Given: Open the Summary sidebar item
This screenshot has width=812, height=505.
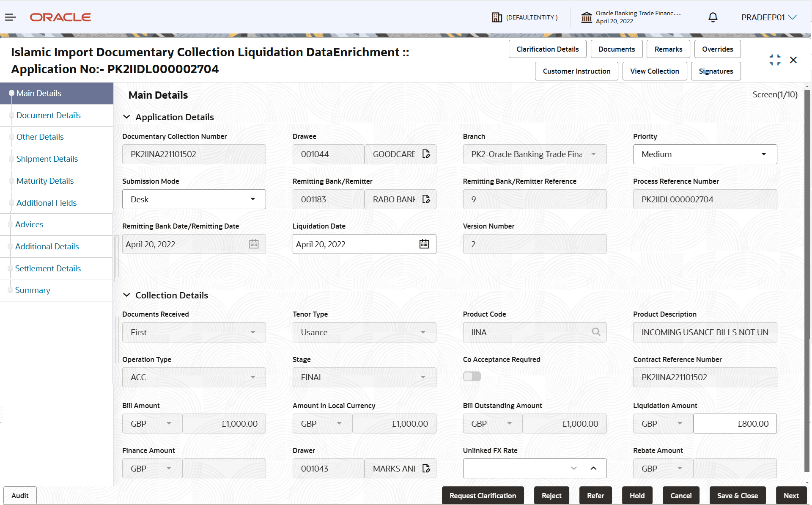Looking at the screenshot, I should pyautogui.click(x=33, y=290).
